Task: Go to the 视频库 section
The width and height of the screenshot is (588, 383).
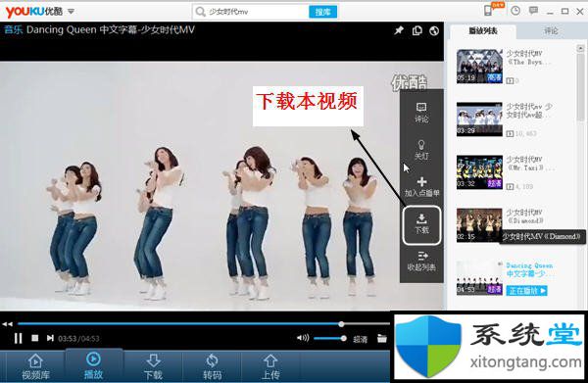Action: 35,366
